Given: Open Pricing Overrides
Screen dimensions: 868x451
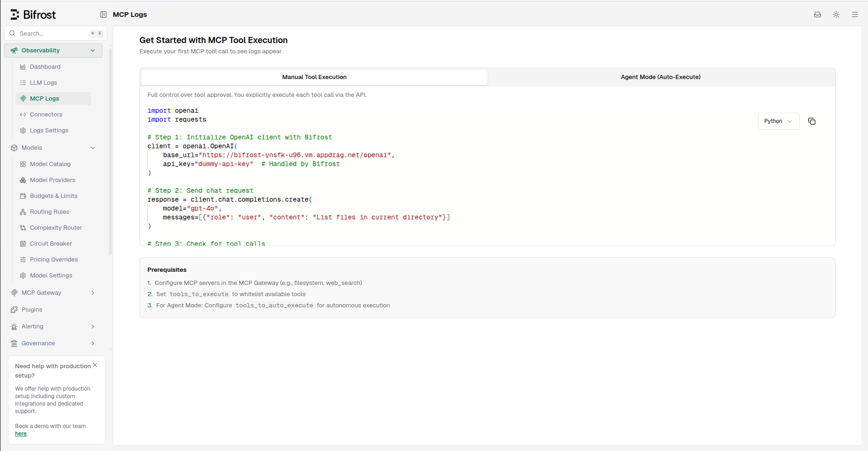Looking at the screenshot, I should pyautogui.click(x=53, y=260).
